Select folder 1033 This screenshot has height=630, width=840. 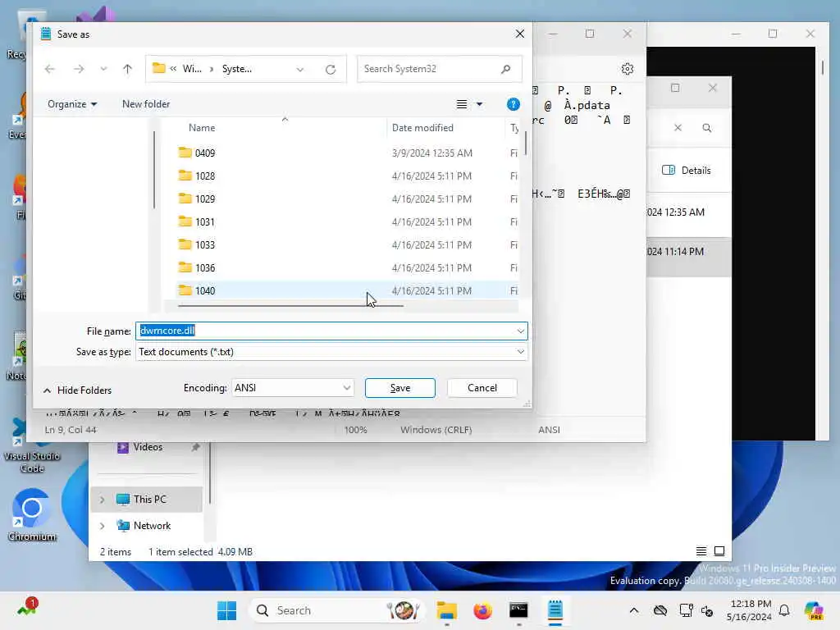[x=347, y=245]
